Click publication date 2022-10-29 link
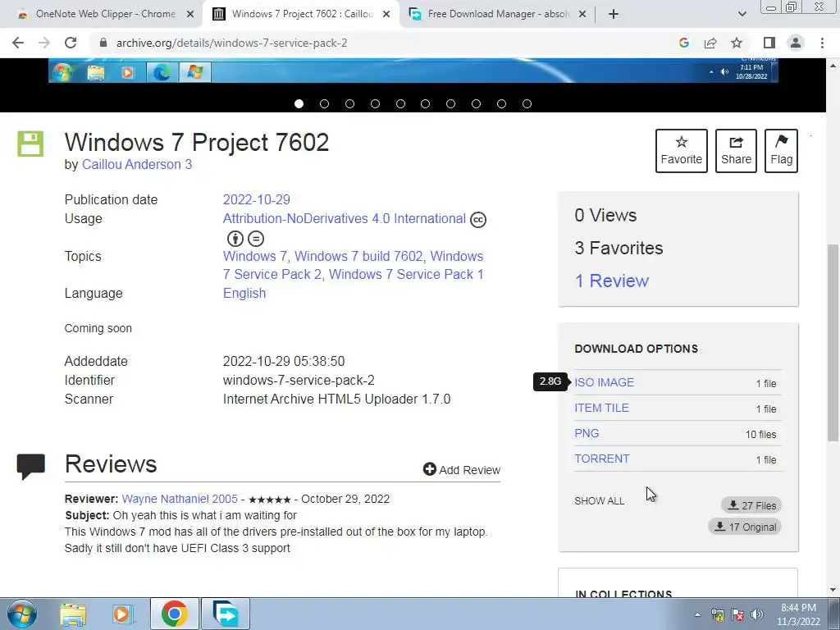840x630 pixels. [256, 200]
